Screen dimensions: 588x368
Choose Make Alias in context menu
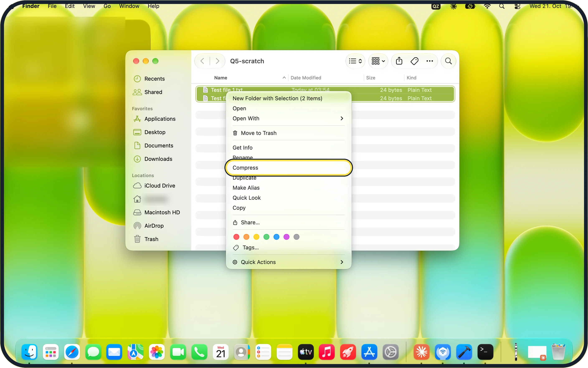(289, 188)
